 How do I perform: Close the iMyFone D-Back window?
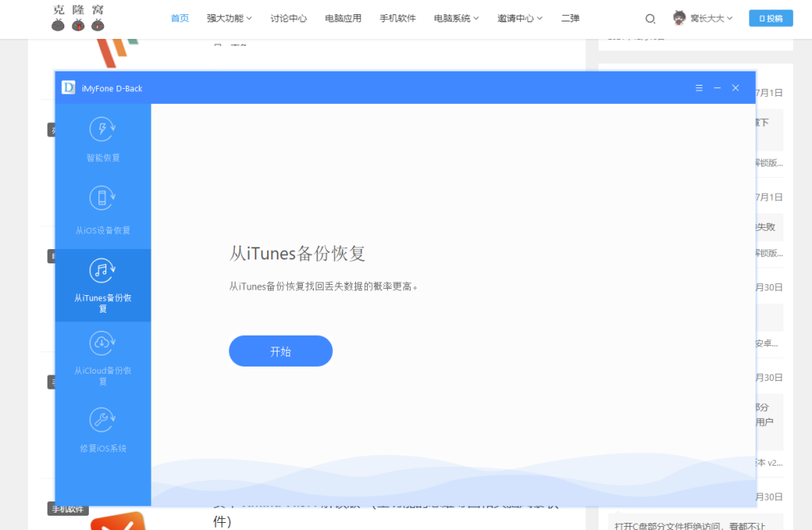tap(735, 88)
